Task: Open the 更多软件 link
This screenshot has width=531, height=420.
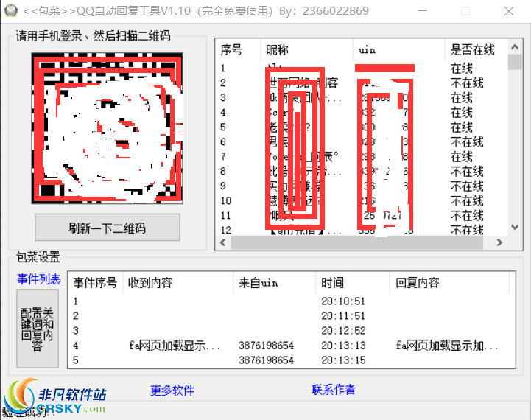Action: click(172, 391)
